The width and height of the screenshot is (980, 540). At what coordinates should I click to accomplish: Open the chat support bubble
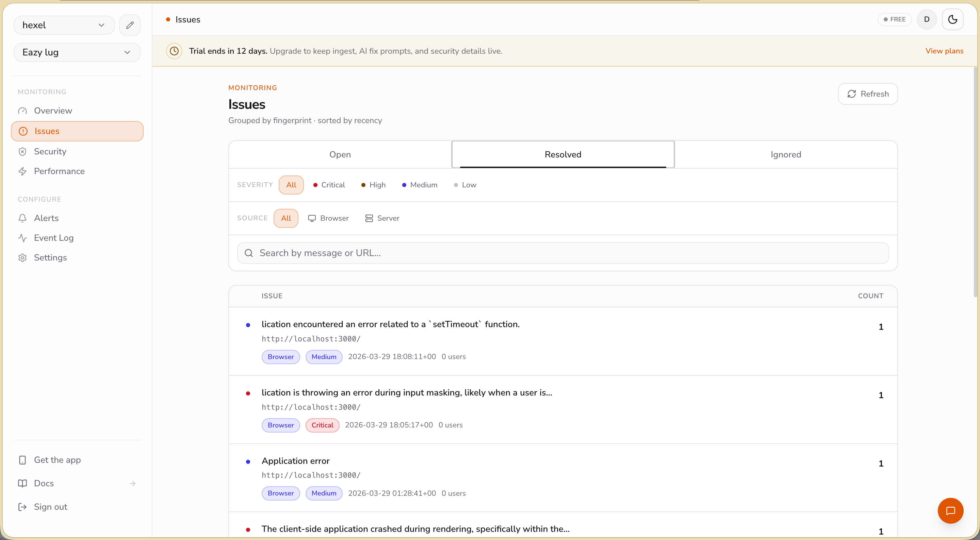click(x=950, y=511)
